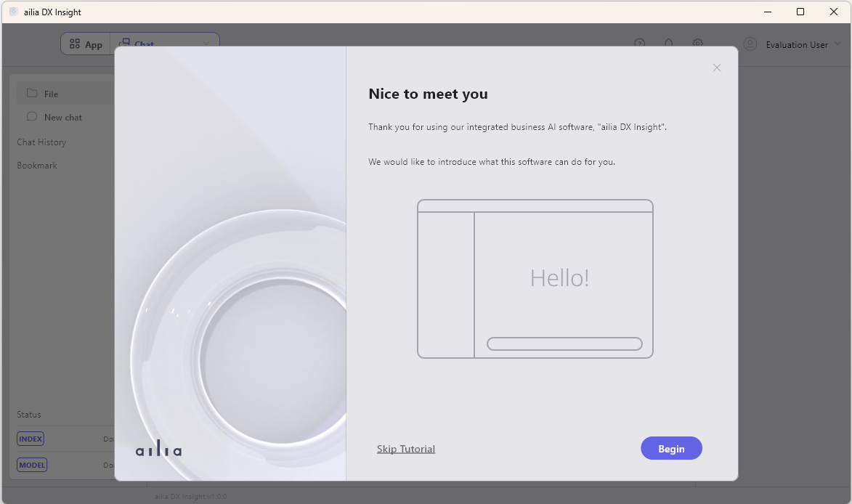Image resolution: width=852 pixels, height=504 pixels.
Task: Dismiss the welcome dialog with the X
Action: [717, 68]
